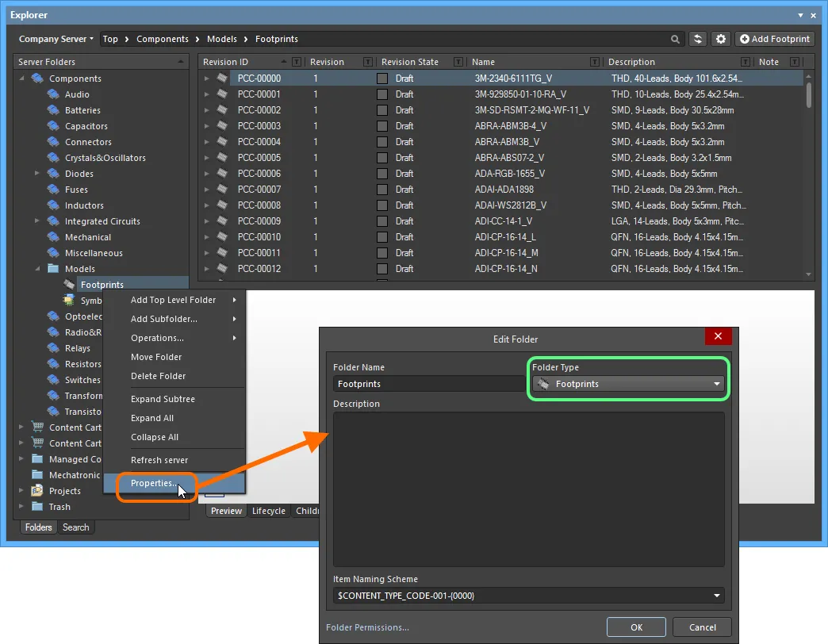
Task: Click the Draft state box for PCC-00001
Action: pyautogui.click(x=381, y=94)
